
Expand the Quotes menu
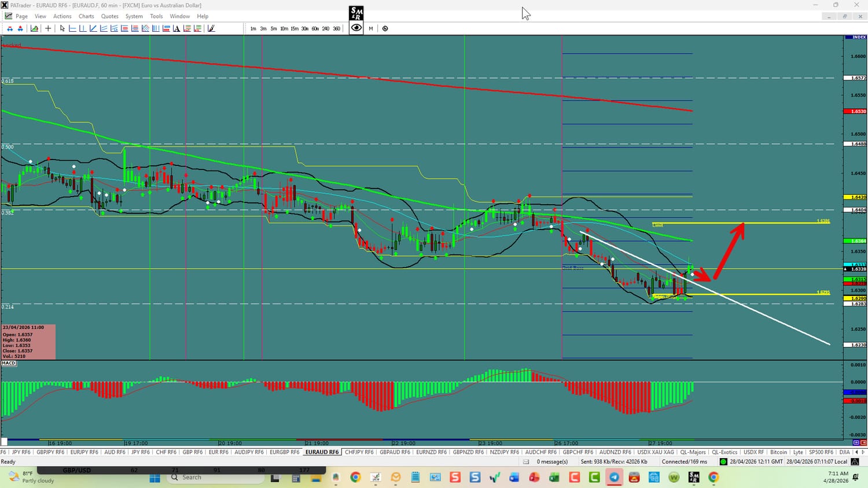pos(109,16)
